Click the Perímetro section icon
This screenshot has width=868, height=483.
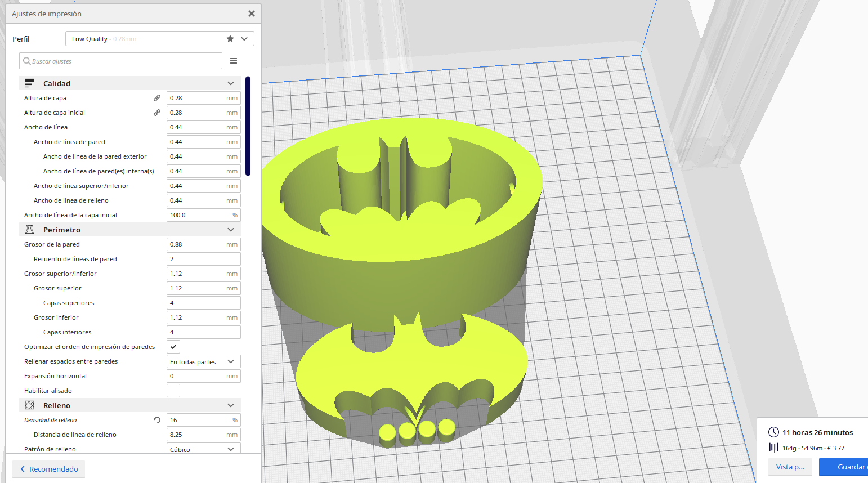(29, 229)
